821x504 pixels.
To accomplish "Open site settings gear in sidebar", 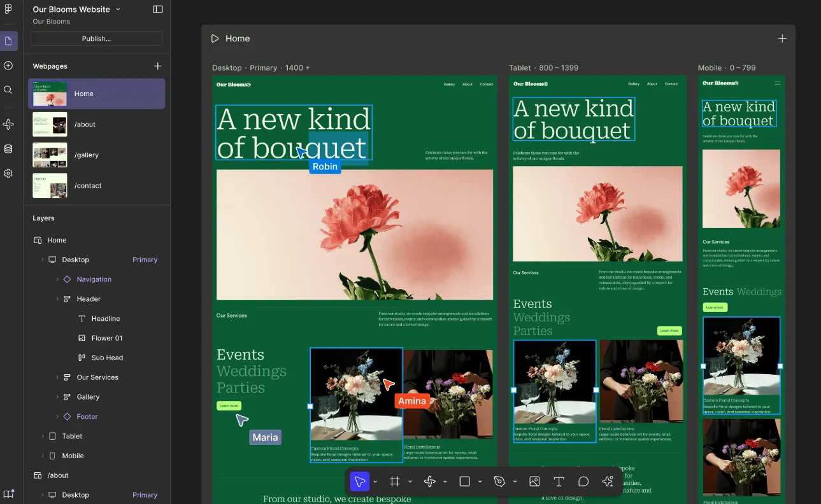I will (8, 173).
